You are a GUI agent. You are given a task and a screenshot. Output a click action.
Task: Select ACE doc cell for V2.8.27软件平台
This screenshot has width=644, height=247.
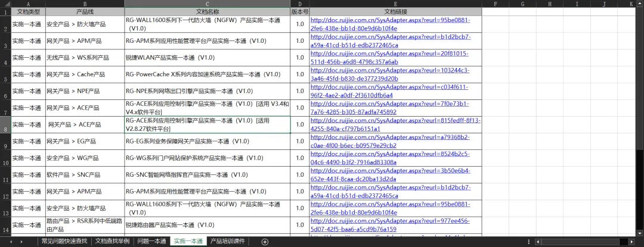pos(208,124)
